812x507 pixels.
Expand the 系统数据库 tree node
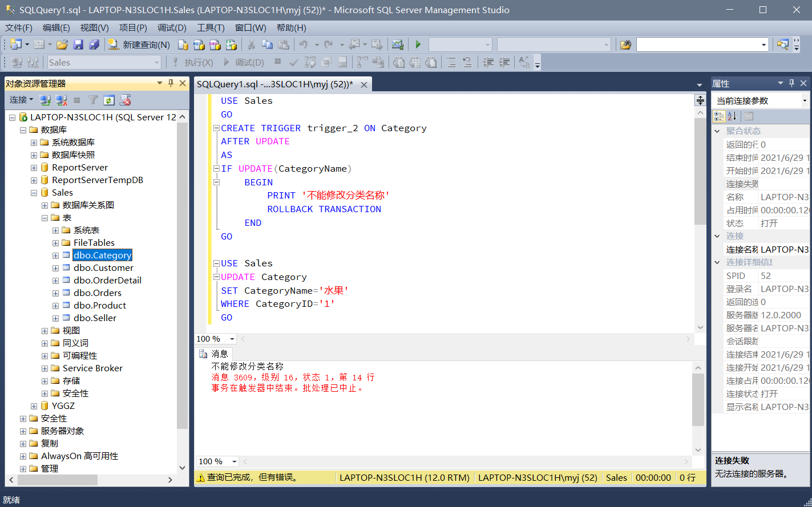coord(34,143)
